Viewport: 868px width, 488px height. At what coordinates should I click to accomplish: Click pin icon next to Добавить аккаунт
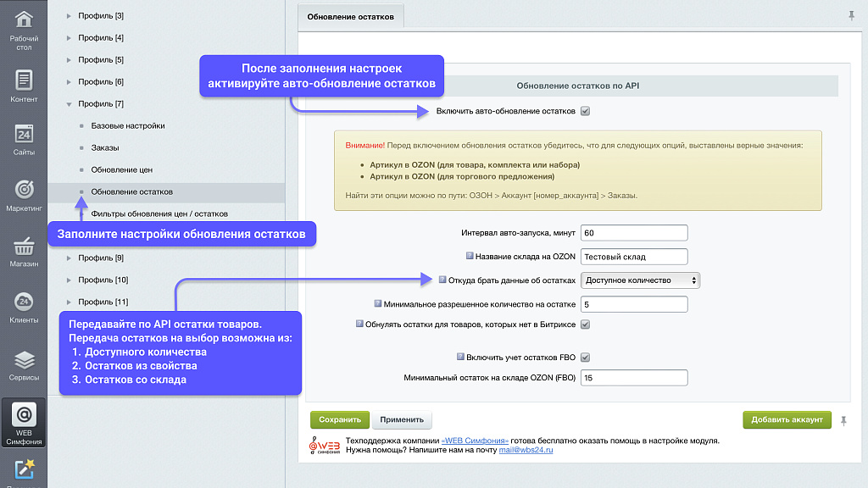tap(843, 420)
